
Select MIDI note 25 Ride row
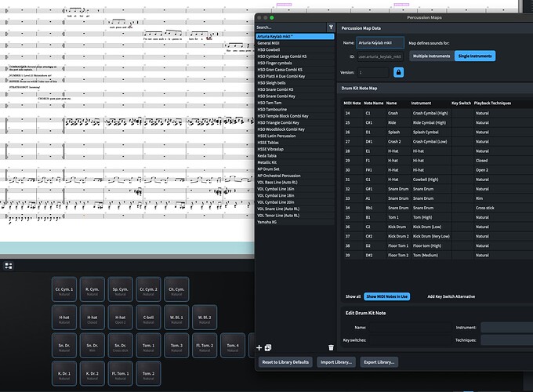click(x=438, y=123)
